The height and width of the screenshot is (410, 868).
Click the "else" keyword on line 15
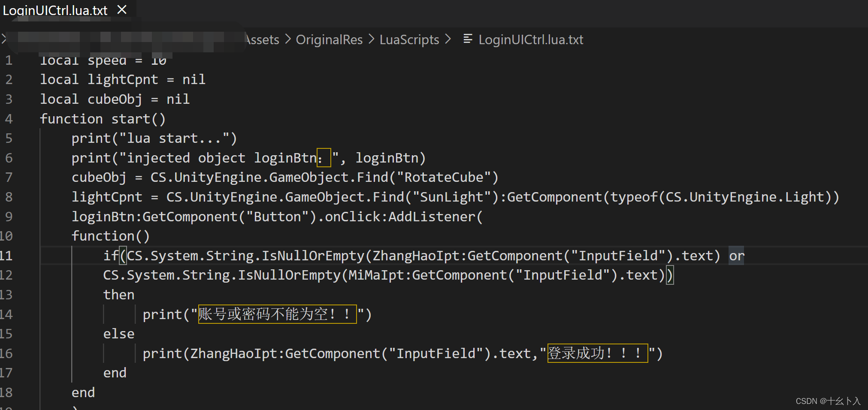119,334
